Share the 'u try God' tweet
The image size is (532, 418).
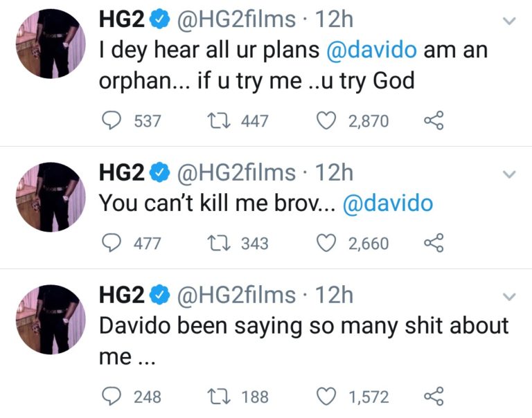click(x=434, y=120)
